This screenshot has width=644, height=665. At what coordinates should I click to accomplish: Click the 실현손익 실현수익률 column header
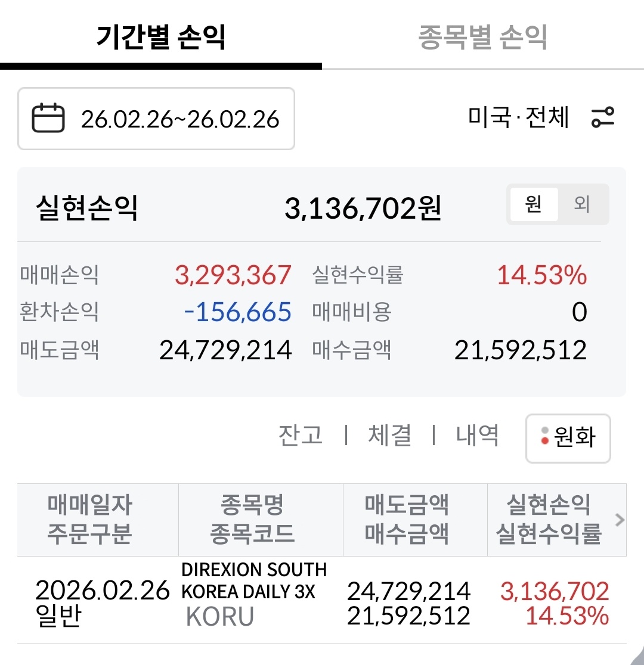pyautogui.click(x=548, y=520)
